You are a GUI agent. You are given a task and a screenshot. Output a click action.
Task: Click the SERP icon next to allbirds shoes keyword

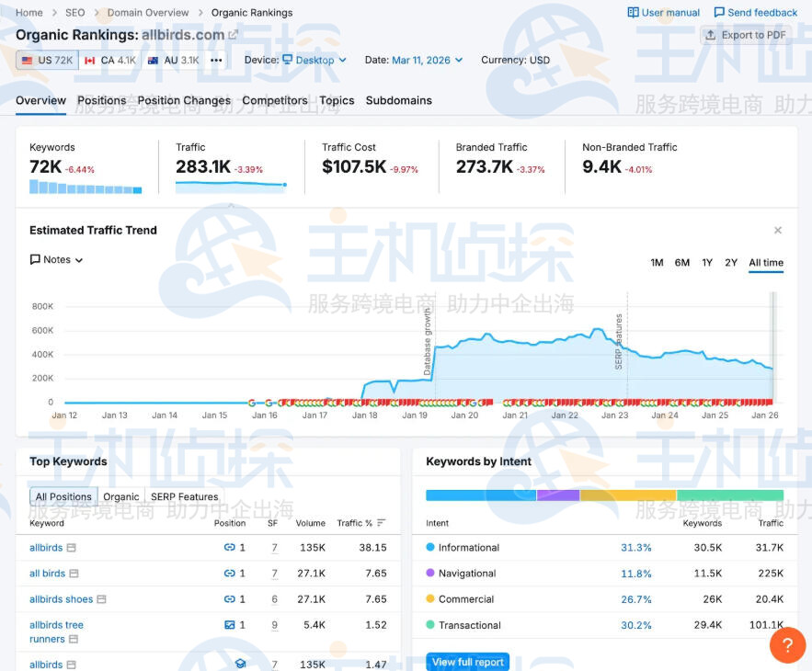[101, 599]
